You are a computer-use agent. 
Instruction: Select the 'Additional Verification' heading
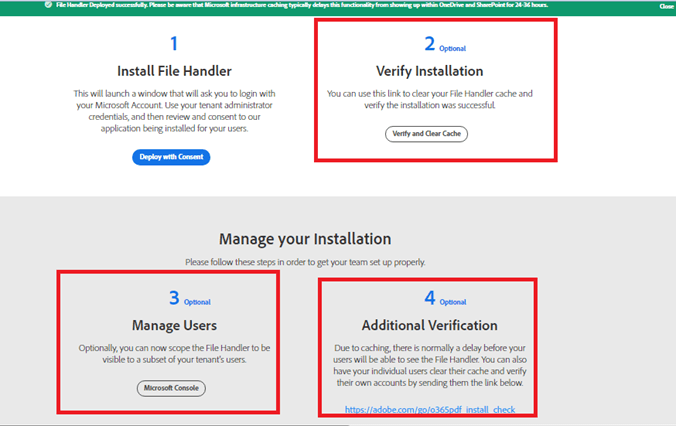coord(429,325)
